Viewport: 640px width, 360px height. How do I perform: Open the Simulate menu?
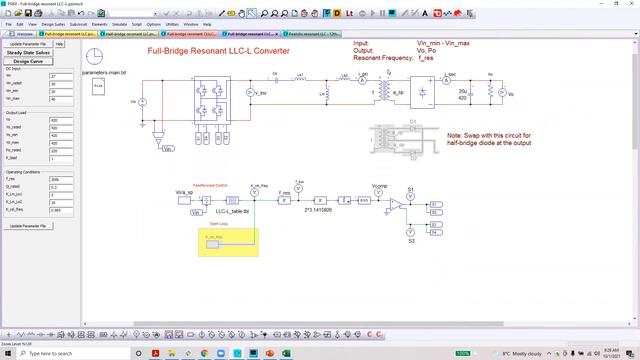point(120,24)
